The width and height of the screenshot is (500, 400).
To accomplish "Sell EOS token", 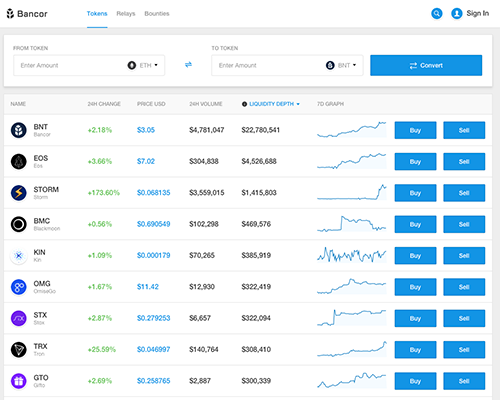I will pyautogui.click(x=464, y=161).
